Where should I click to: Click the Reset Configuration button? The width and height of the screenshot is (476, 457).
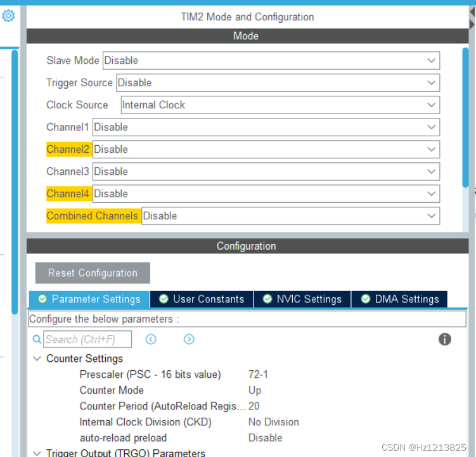tap(93, 273)
